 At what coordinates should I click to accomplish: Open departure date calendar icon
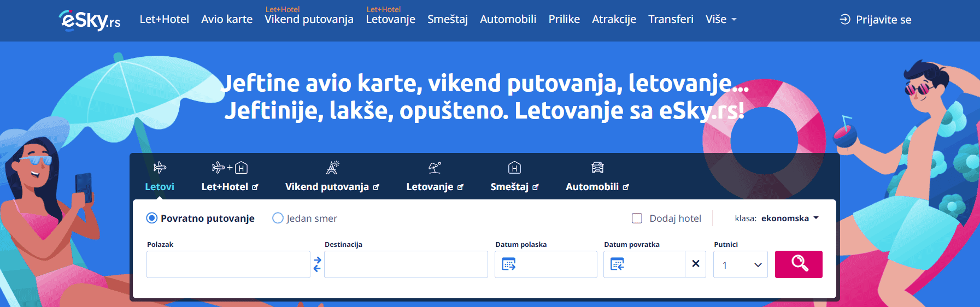pos(509,264)
